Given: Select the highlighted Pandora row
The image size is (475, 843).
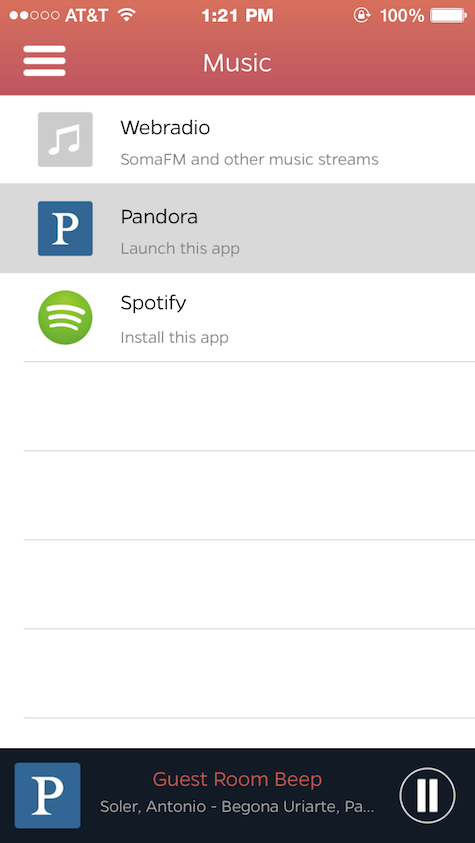Looking at the screenshot, I should tap(238, 228).
